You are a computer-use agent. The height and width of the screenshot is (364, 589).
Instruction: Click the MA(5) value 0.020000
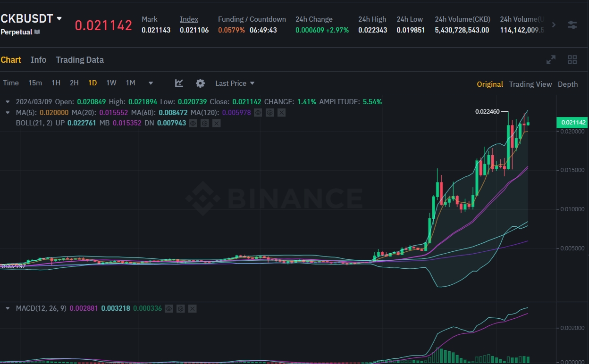(x=54, y=113)
